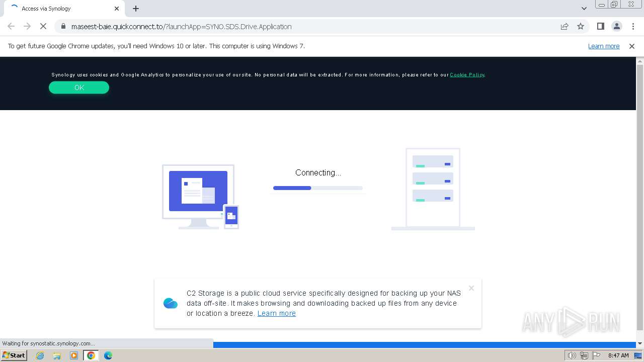View site information lock icon
This screenshot has height=362, width=644.
(x=63, y=27)
